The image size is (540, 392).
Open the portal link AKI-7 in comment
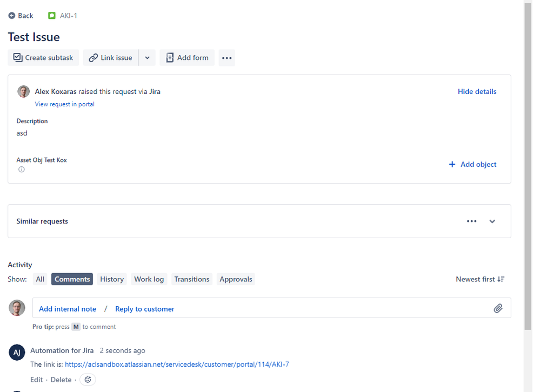(177, 364)
